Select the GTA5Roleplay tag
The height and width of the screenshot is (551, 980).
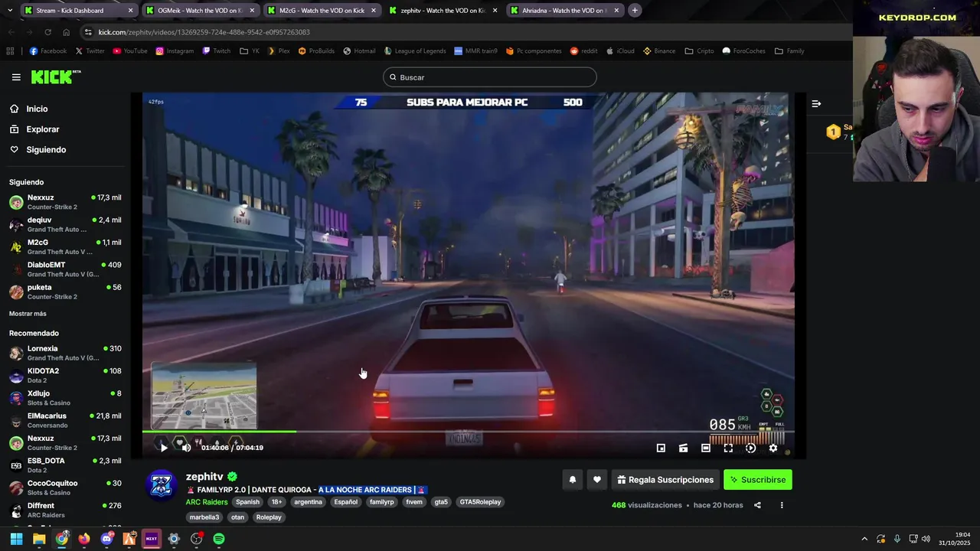(x=480, y=502)
